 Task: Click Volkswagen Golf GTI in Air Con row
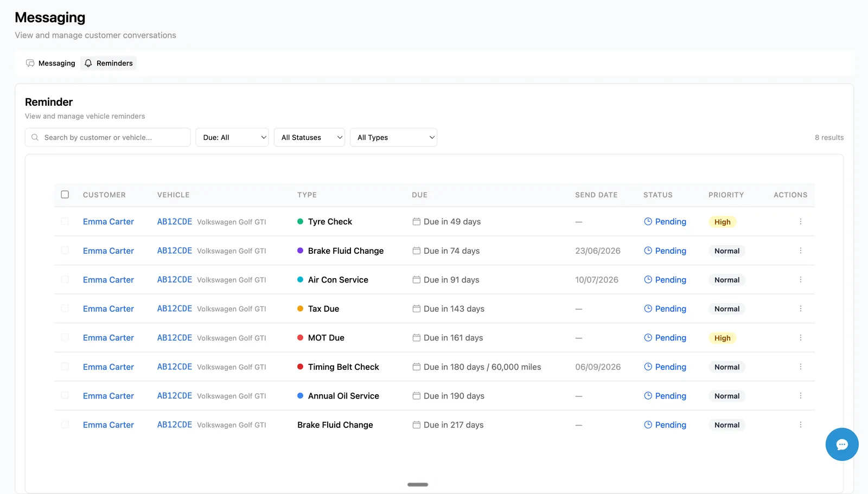pos(232,280)
